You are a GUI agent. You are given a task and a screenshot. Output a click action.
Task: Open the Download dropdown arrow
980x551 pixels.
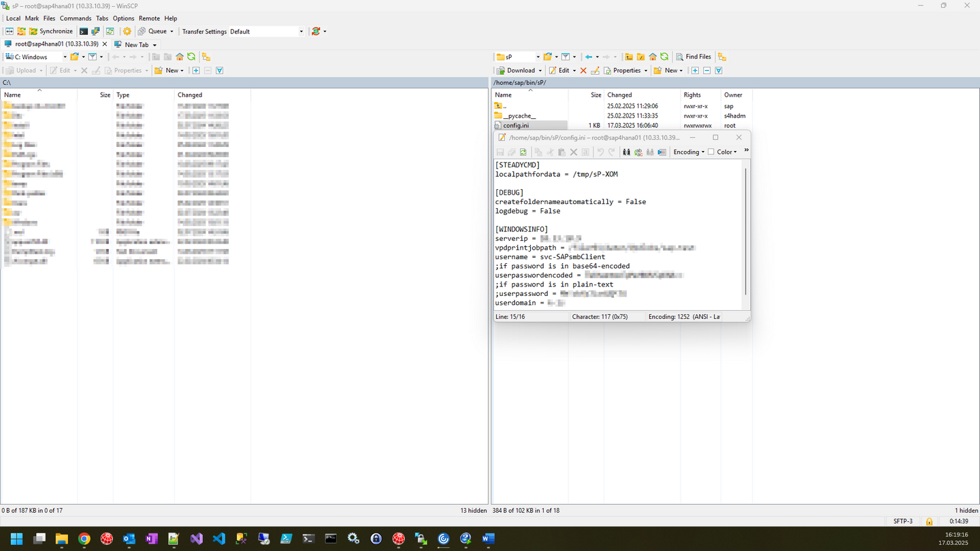tap(540, 70)
